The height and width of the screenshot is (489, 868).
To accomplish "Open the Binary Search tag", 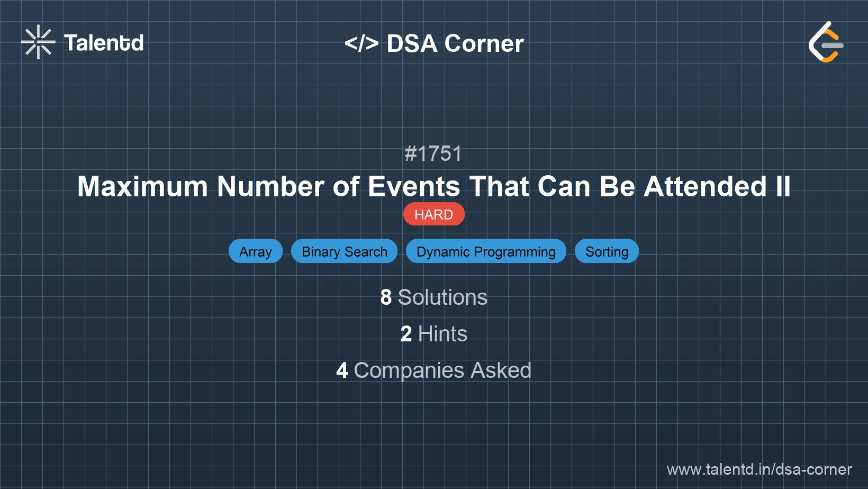I will (344, 251).
